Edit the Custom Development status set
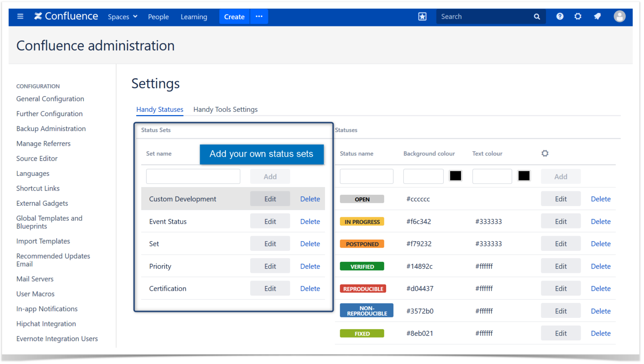Viewport: 644px width, 364px height. coord(270,199)
